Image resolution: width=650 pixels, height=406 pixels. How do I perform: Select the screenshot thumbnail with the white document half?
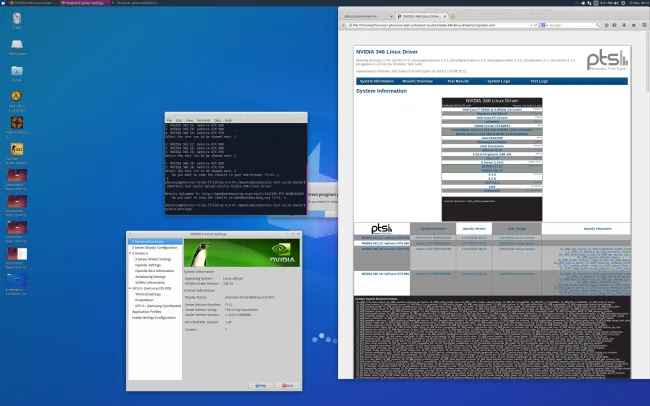(17, 254)
